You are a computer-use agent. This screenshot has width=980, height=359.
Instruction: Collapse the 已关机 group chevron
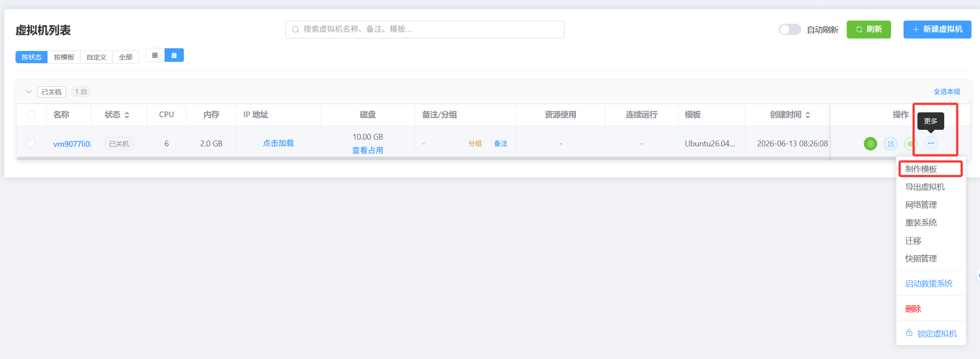(x=29, y=92)
